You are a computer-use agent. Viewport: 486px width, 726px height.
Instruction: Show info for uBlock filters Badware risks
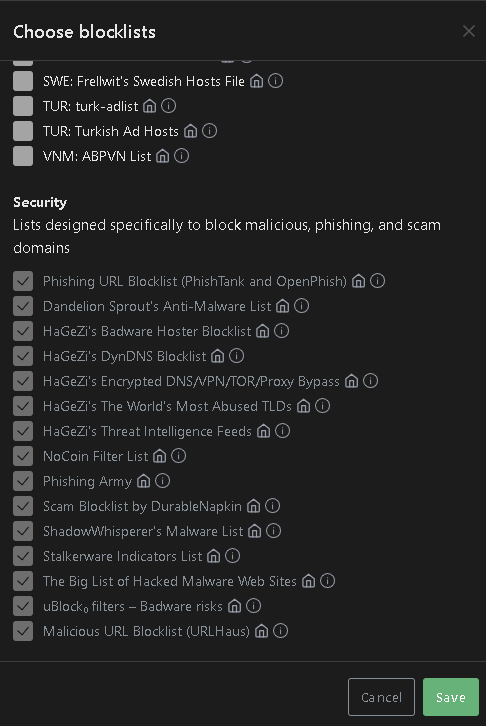[253, 606]
